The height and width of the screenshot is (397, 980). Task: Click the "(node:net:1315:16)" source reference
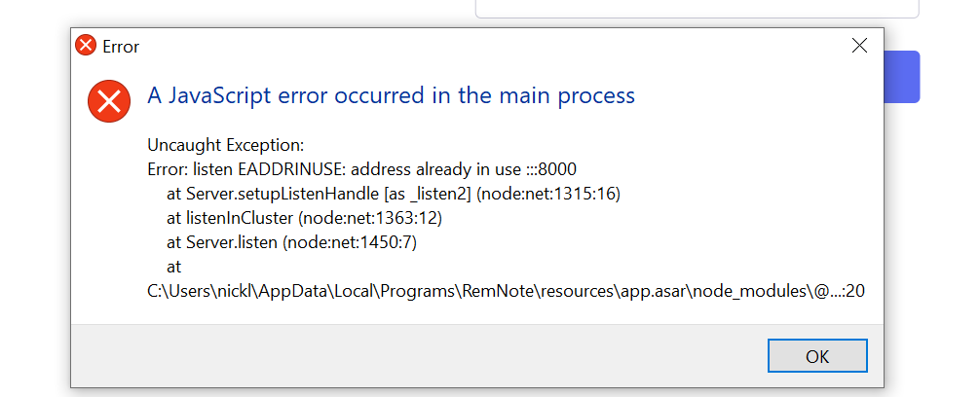click(x=549, y=193)
